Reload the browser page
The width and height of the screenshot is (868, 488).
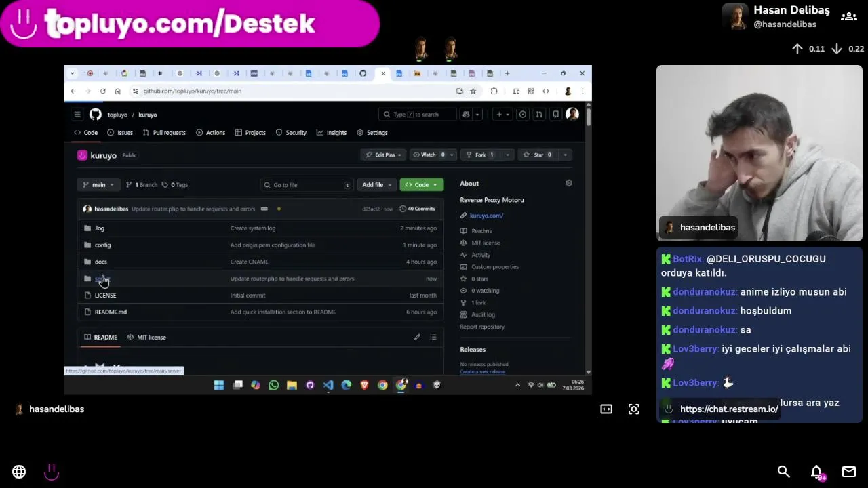point(103,91)
